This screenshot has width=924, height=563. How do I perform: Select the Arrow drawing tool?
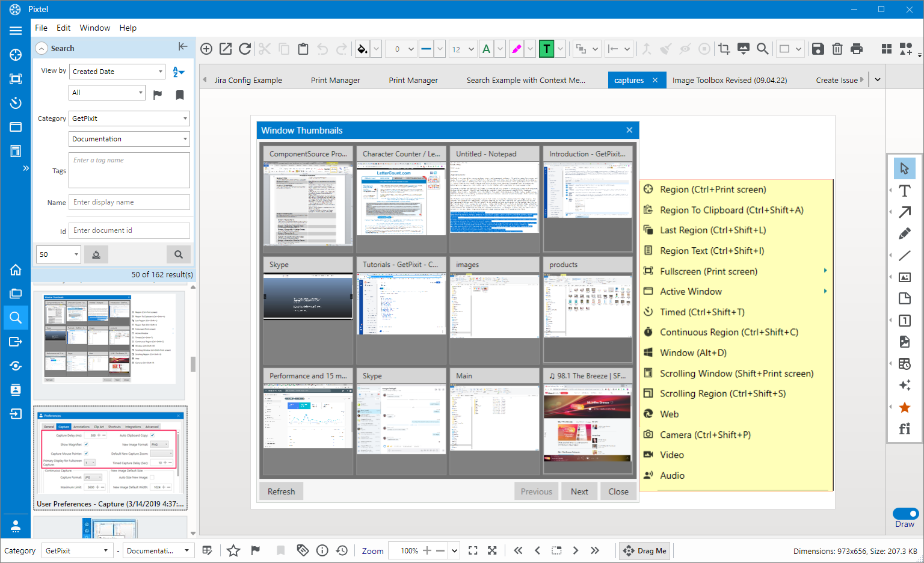point(904,212)
